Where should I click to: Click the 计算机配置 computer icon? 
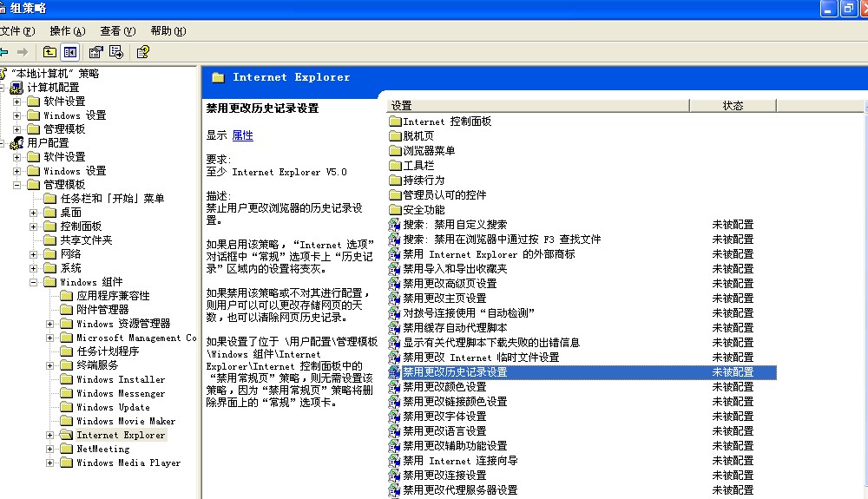point(17,88)
